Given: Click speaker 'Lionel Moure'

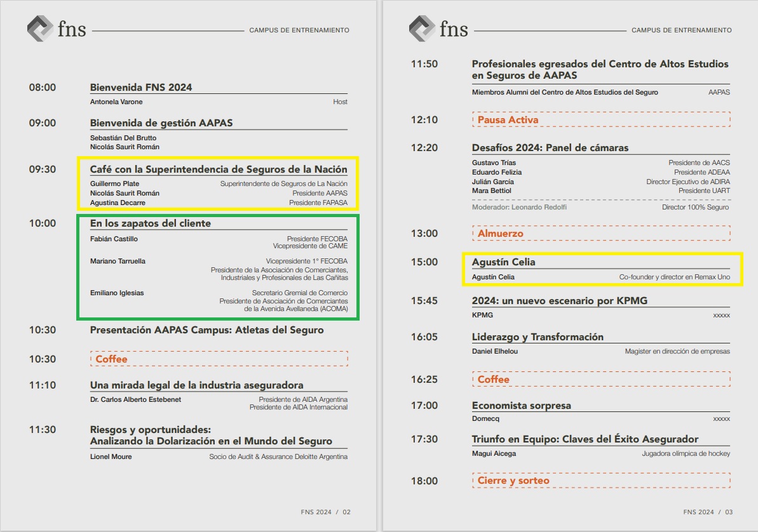Looking at the screenshot, I should tap(111, 456).
